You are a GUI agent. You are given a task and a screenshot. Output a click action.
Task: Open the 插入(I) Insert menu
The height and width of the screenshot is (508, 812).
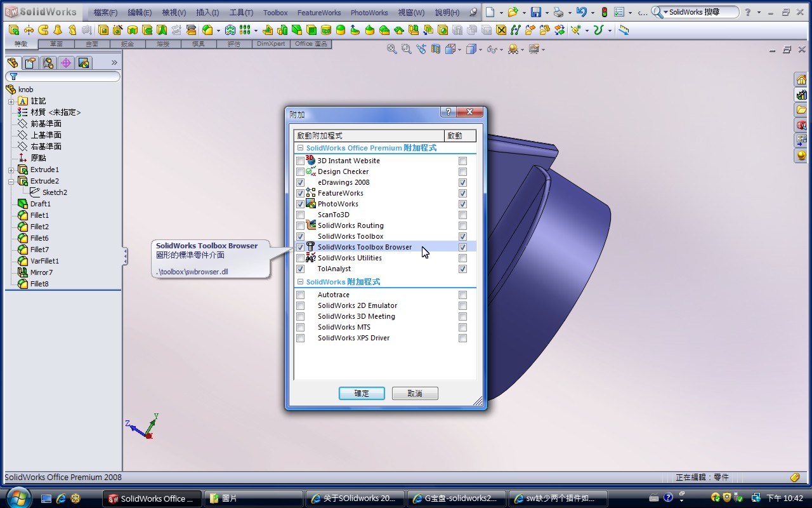click(207, 13)
